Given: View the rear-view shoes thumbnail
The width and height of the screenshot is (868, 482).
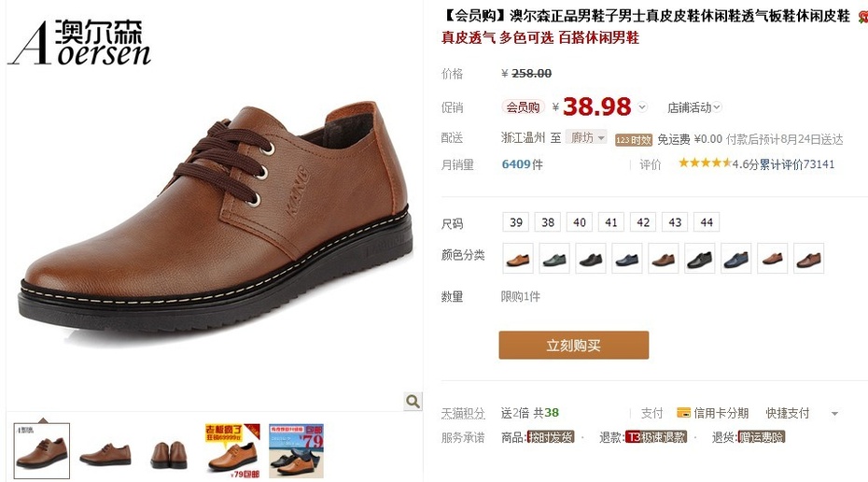Looking at the screenshot, I should pyautogui.click(x=169, y=451).
